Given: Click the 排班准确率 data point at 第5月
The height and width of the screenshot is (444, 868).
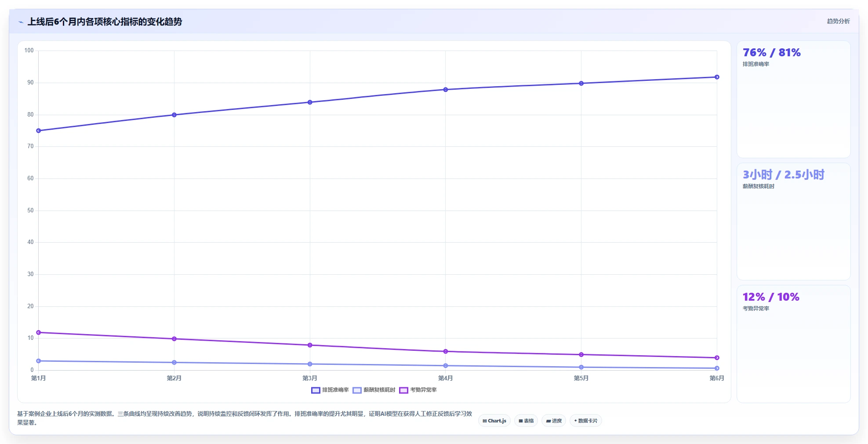Looking at the screenshot, I should pos(581,83).
